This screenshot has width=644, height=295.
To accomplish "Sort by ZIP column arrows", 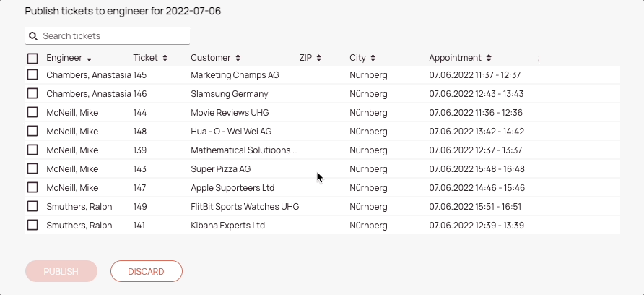I will pyautogui.click(x=318, y=58).
